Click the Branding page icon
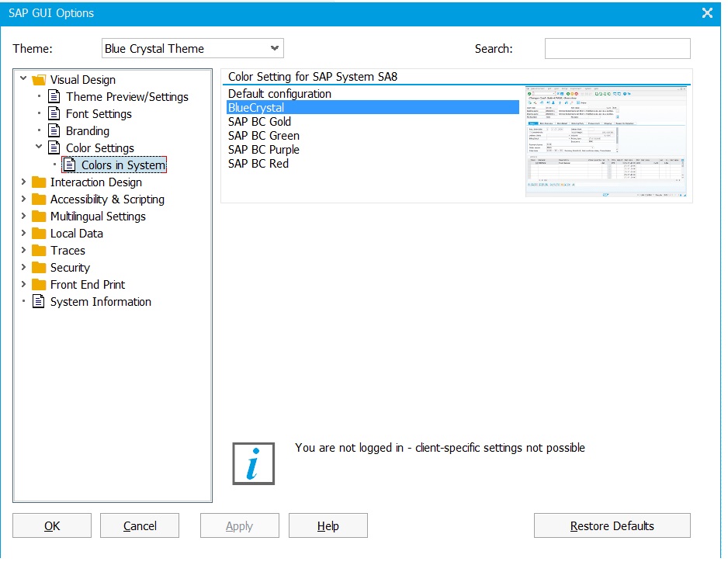Viewport: 728px width, 579px height. click(x=54, y=130)
